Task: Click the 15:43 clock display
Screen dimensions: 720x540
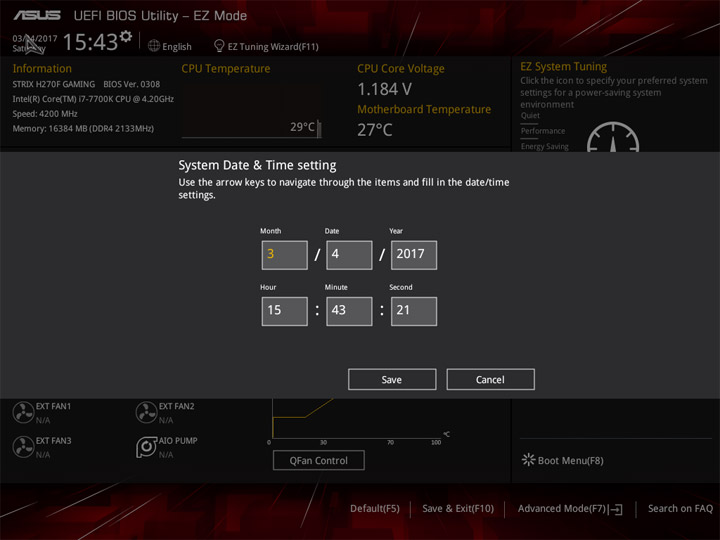Action: pos(90,42)
